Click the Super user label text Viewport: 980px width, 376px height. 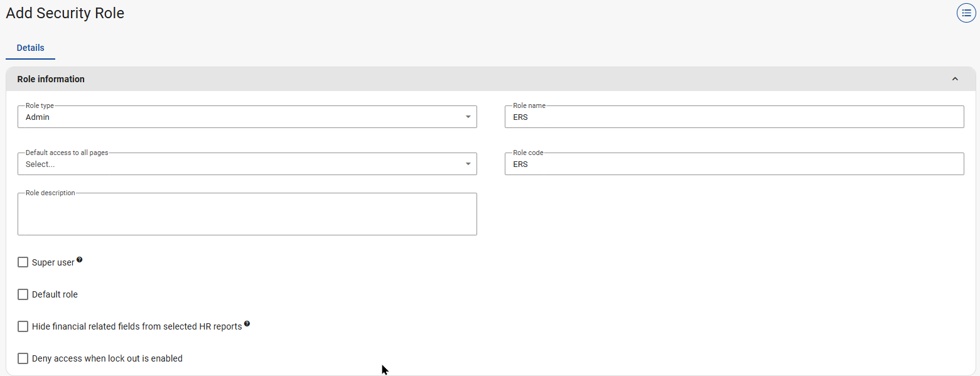pyautogui.click(x=53, y=262)
